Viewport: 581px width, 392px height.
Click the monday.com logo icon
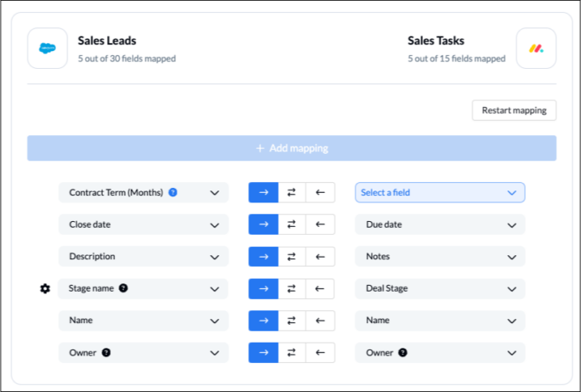536,48
